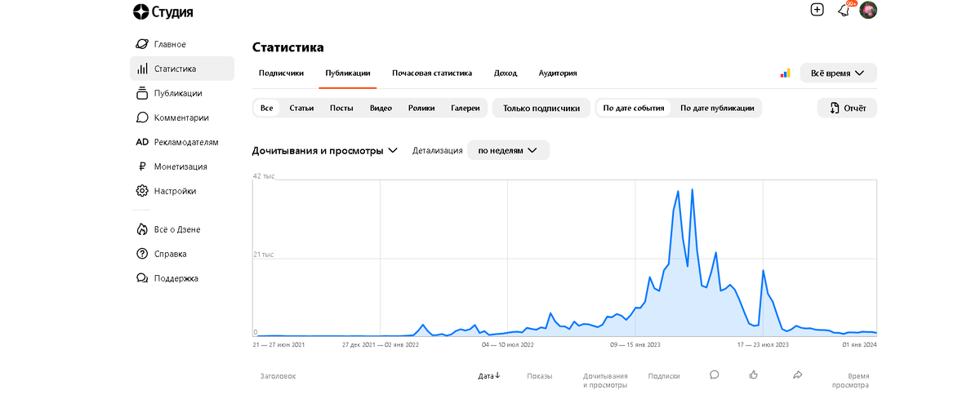Sort table by Дата column
This screenshot has width=980, height=408.
click(489, 376)
